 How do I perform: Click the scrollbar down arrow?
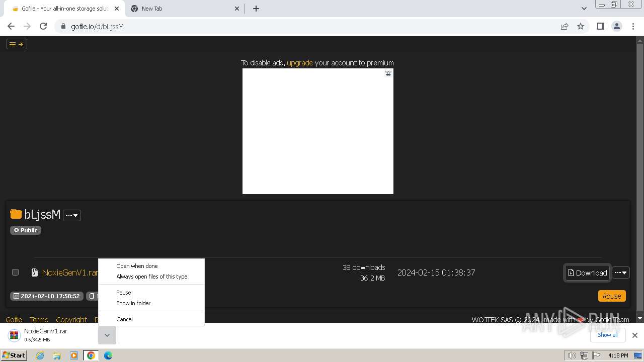(x=640, y=318)
